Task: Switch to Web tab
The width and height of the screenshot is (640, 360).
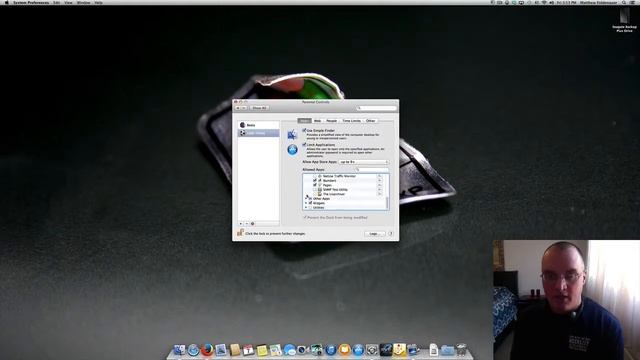Action: click(318, 121)
